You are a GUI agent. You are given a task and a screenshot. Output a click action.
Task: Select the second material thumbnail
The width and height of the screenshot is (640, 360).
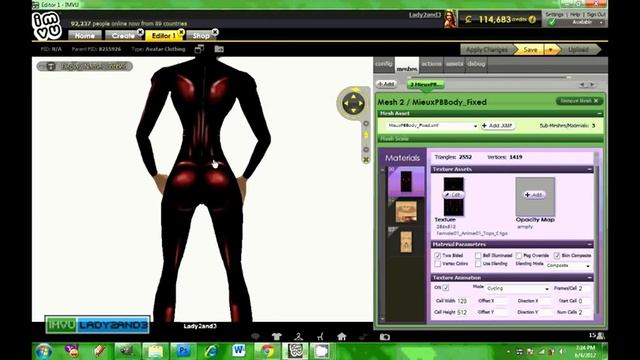click(x=406, y=211)
